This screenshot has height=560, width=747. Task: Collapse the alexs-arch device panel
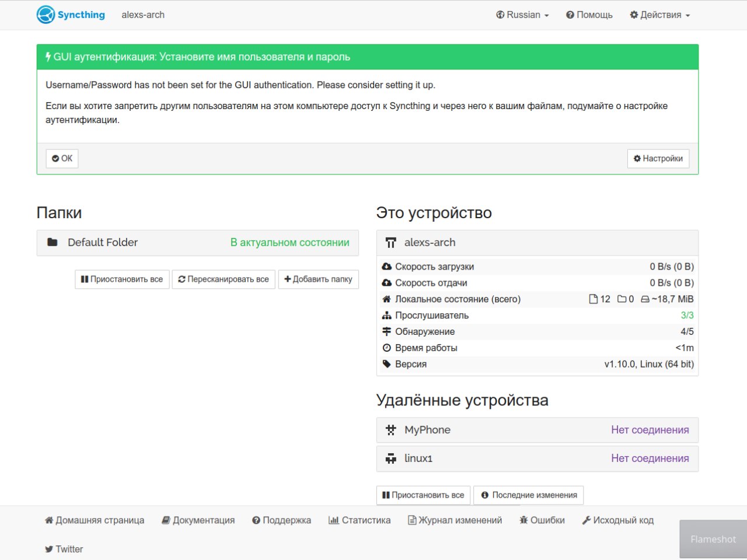point(537,243)
